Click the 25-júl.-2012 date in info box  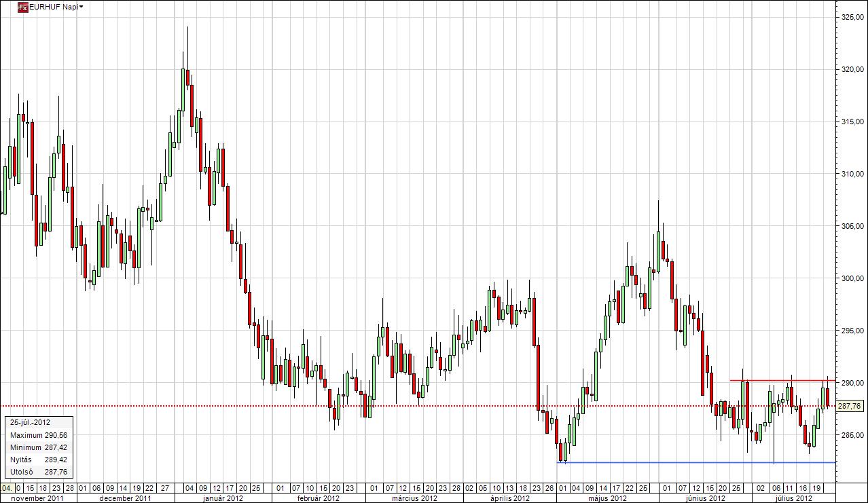[30, 422]
